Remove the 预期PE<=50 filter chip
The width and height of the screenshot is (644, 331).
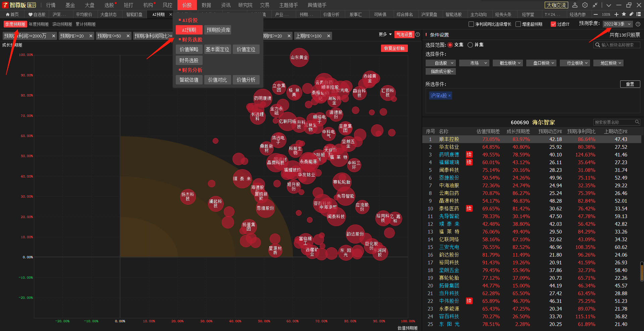point(128,36)
